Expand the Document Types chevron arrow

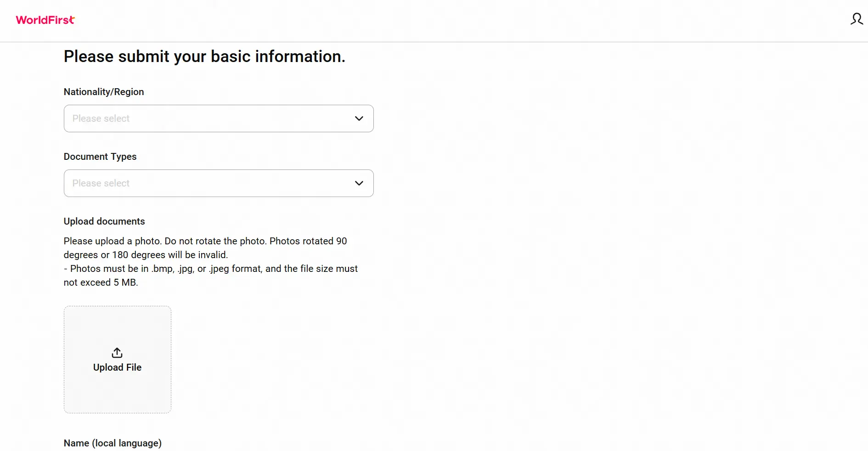[x=359, y=183]
